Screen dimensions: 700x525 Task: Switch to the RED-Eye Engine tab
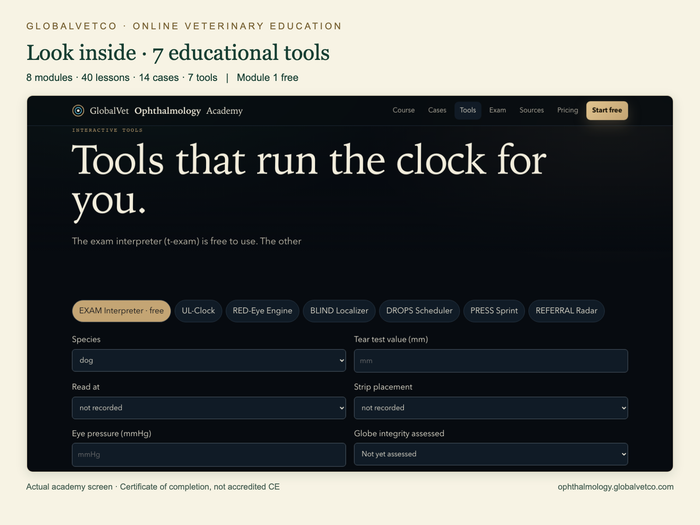pyautogui.click(x=262, y=311)
